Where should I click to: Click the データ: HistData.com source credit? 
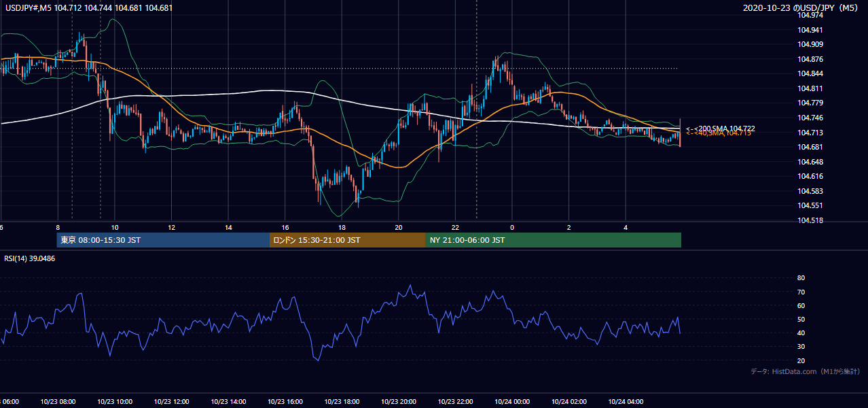(806, 371)
